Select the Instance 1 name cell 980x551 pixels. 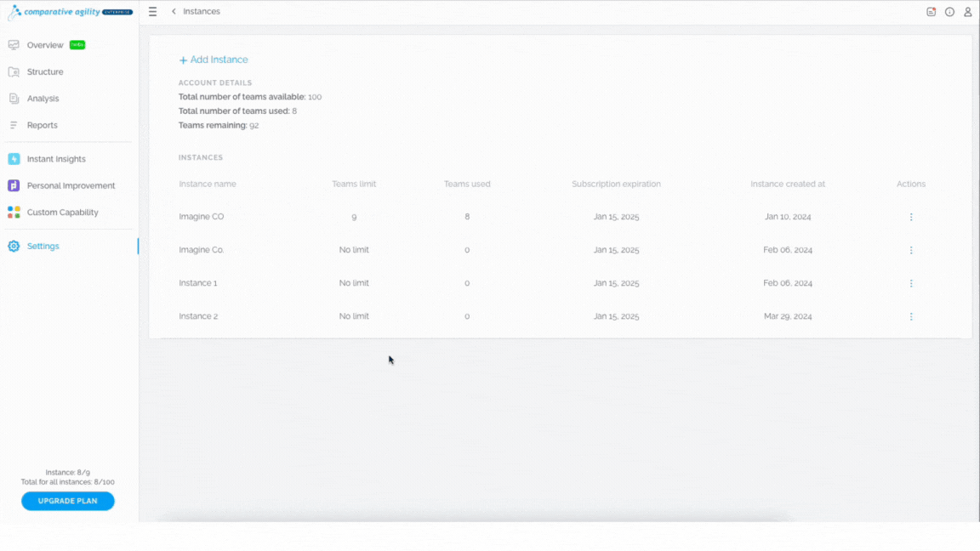(x=198, y=283)
